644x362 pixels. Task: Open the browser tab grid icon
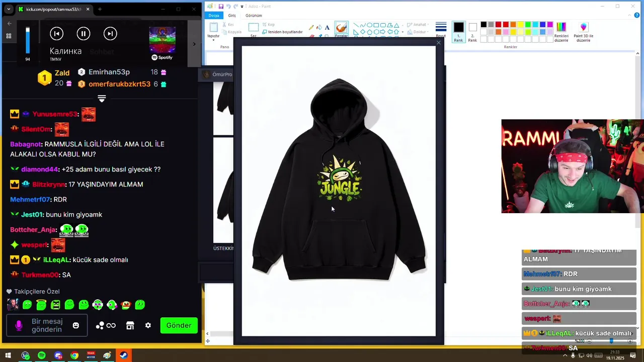pos(9,36)
